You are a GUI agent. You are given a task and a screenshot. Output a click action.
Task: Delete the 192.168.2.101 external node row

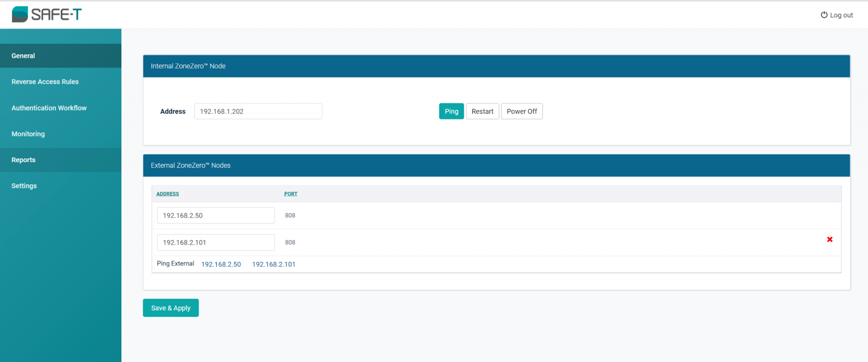829,240
